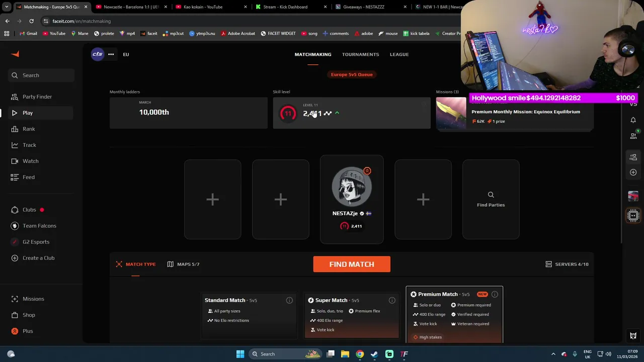Click the chip-shaped icon in the right rail
Viewport: 644px width, 362px height.
tap(633, 216)
